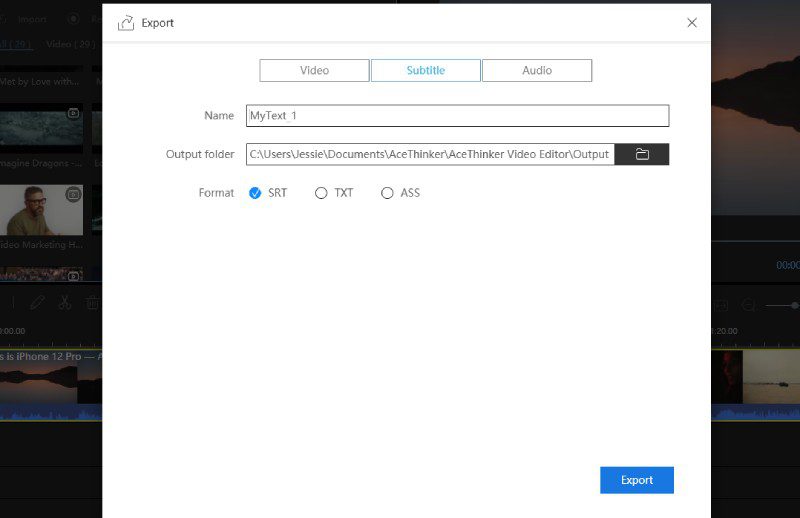Click the Export icon in the dialog title
Screen dimensions: 800x518
tap(126, 23)
